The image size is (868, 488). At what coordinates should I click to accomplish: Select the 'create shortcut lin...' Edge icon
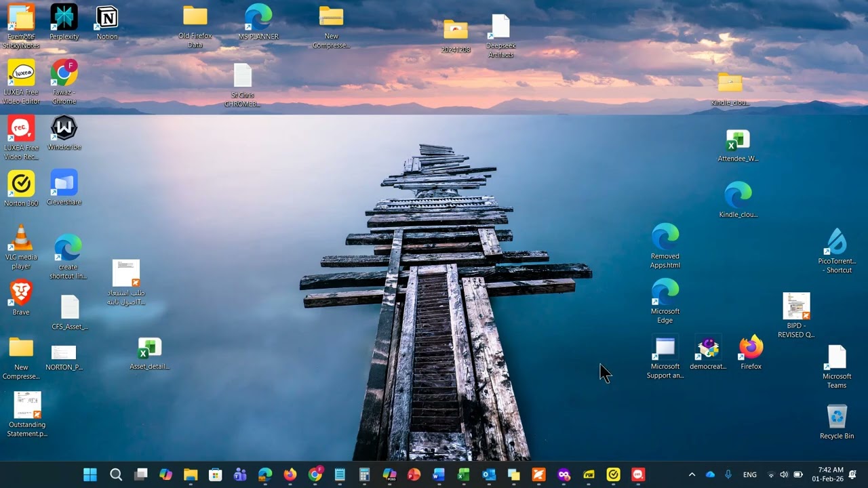click(x=68, y=257)
